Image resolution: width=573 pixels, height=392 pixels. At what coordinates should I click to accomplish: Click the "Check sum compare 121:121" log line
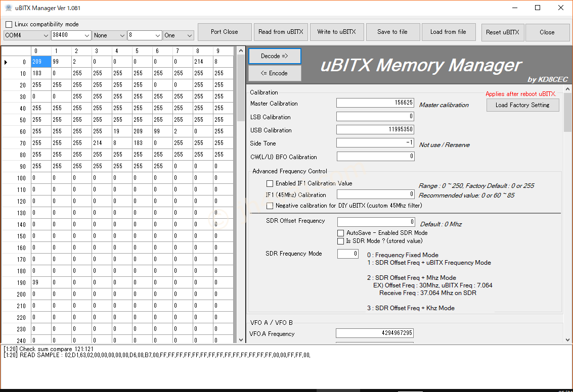tap(49, 349)
